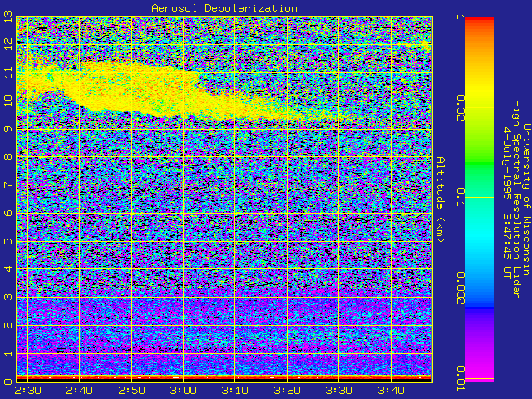This screenshot has height=399, width=532.
Task: Click the 3:00 time axis label
Action: tap(183, 391)
